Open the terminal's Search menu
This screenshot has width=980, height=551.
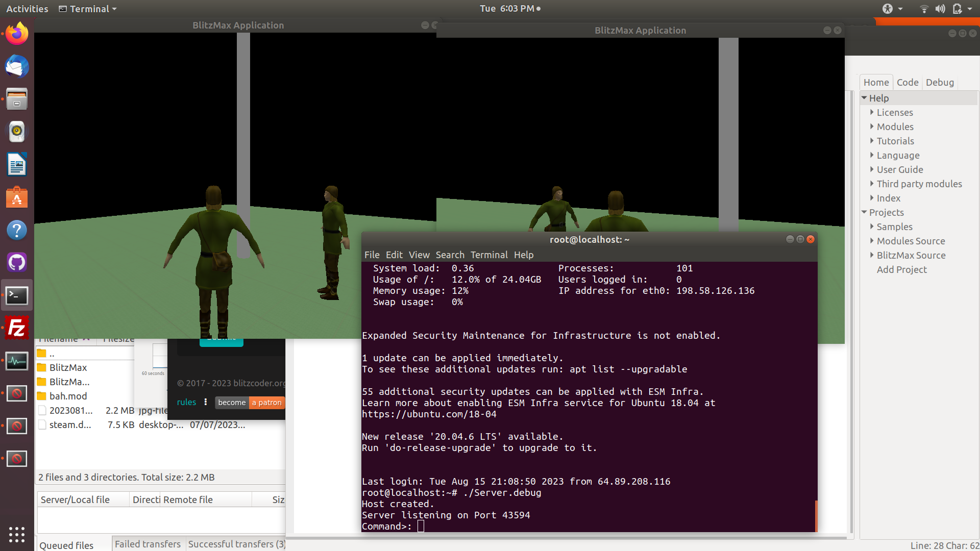[450, 255]
